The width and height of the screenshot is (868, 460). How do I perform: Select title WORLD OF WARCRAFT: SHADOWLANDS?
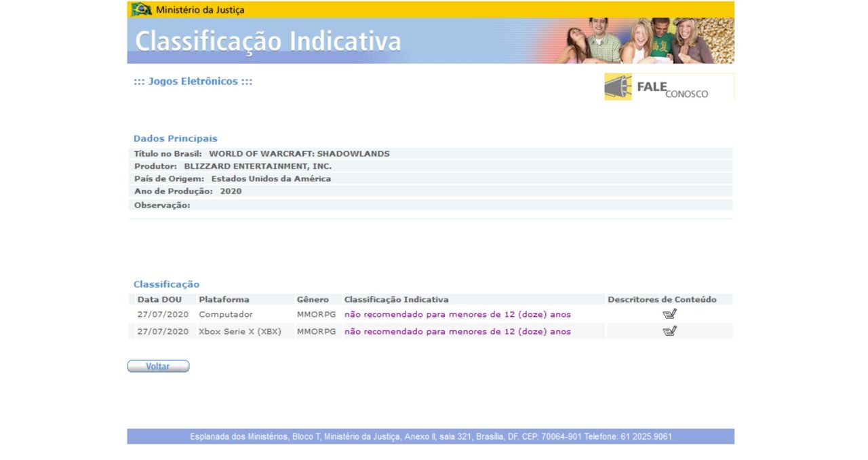(299, 154)
